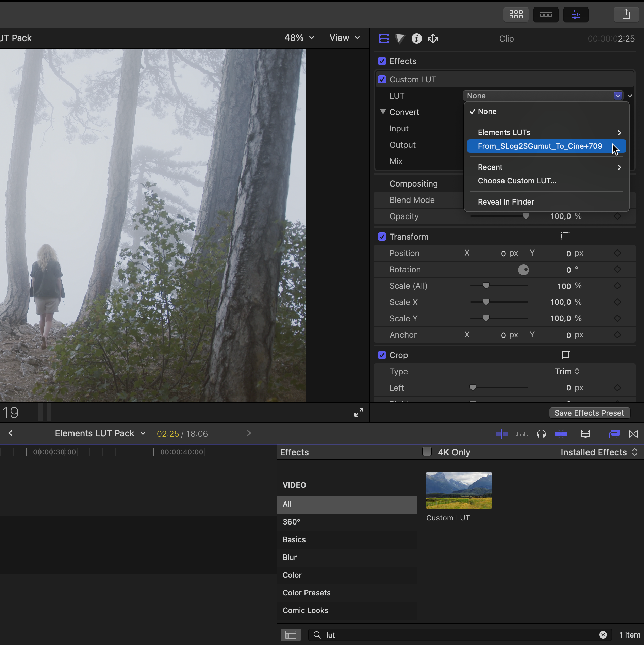Open the 48% zoom dropdown
The width and height of the screenshot is (644, 645).
(299, 38)
